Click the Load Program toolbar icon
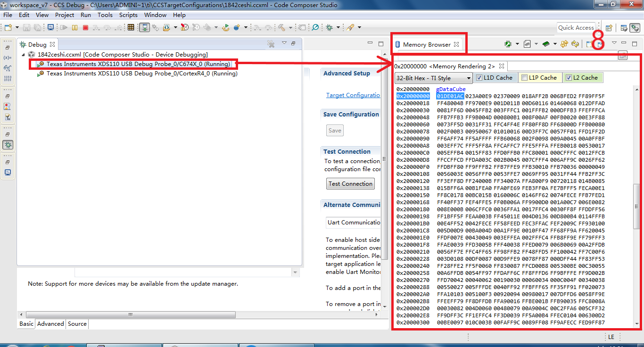The height and width of the screenshot is (347, 644). point(166,27)
